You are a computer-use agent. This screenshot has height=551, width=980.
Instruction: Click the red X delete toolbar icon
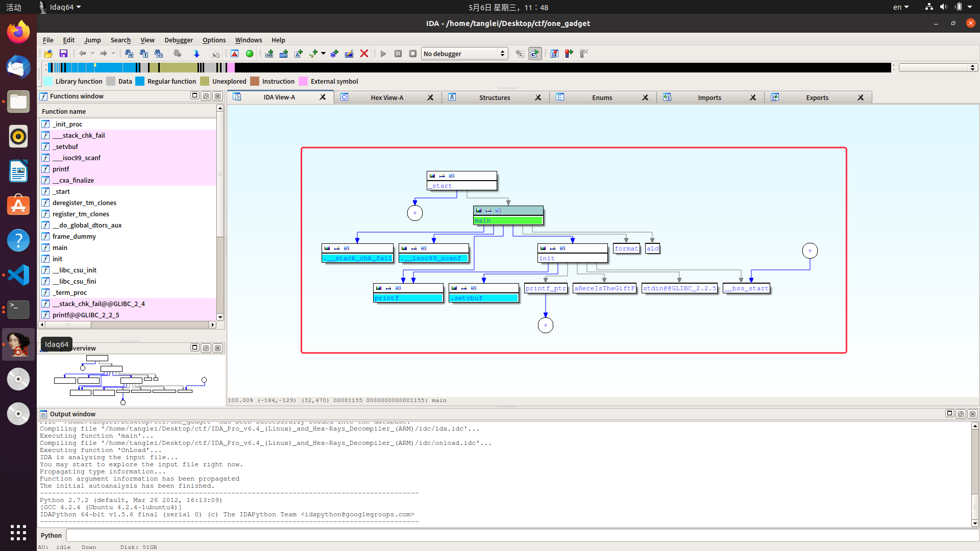(364, 54)
